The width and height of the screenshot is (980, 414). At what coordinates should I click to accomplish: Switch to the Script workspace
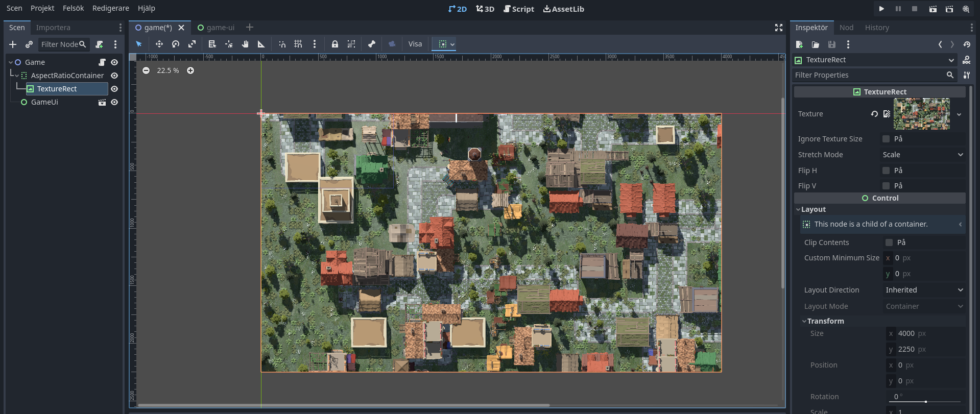point(519,9)
